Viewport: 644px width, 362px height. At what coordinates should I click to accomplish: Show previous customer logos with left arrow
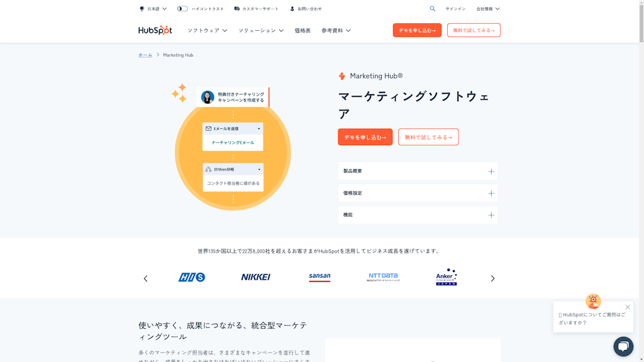(x=145, y=278)
